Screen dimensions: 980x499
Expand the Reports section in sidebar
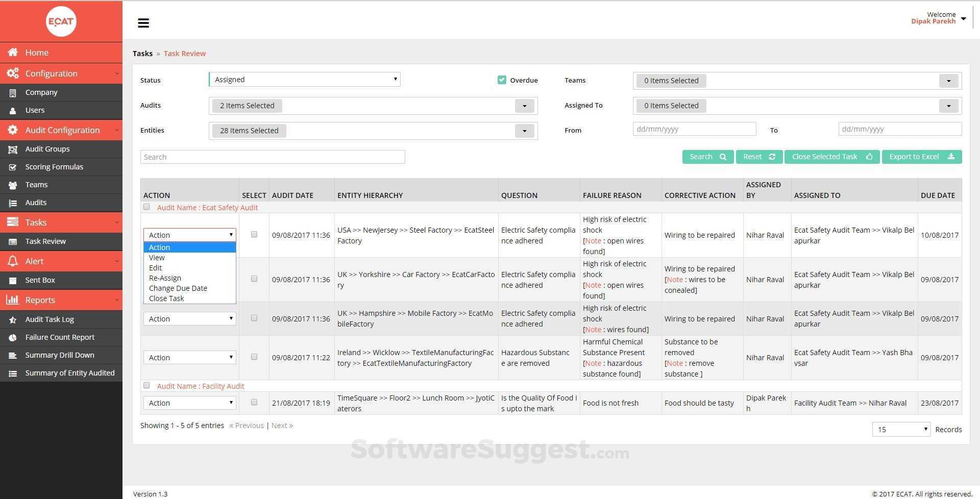click(x=40, y=300)
